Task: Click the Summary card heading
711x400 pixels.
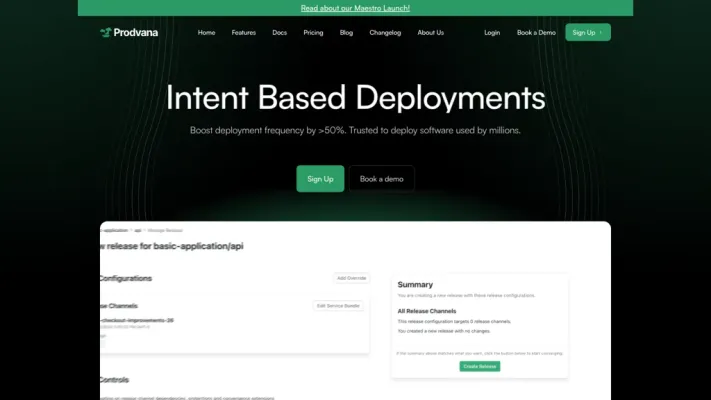Action: coord(415,285)
